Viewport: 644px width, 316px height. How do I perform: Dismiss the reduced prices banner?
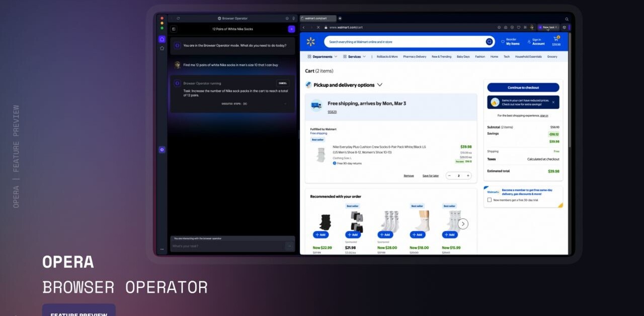click(x=553, y=102)
